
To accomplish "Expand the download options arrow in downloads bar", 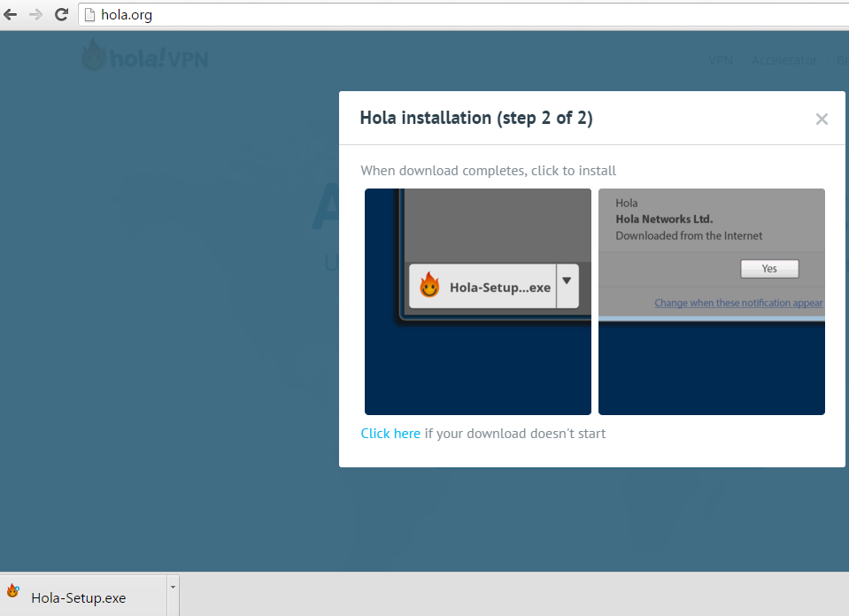I will (173, 586).
